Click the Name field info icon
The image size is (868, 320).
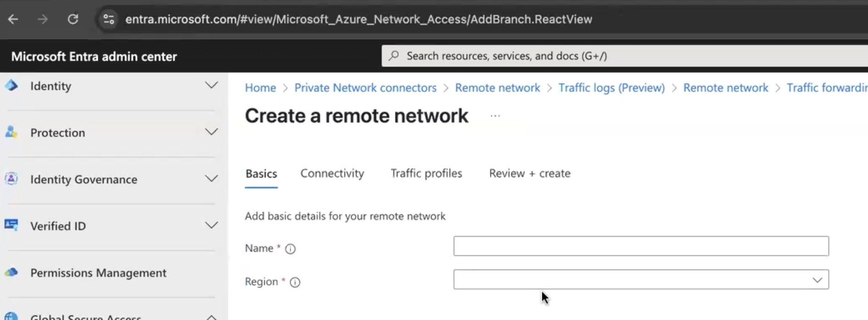tap(290, 248)
